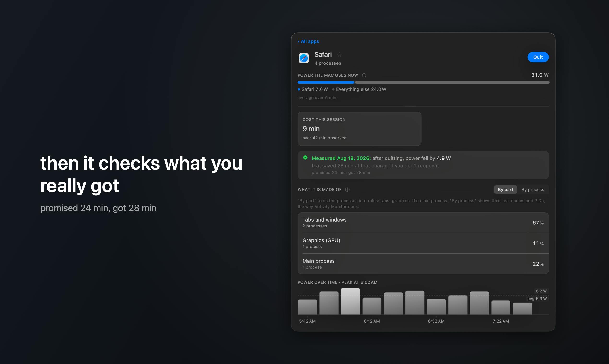Click the 31.0 W total power value
This screenshot has width=609, height=364.
point(540,75)
